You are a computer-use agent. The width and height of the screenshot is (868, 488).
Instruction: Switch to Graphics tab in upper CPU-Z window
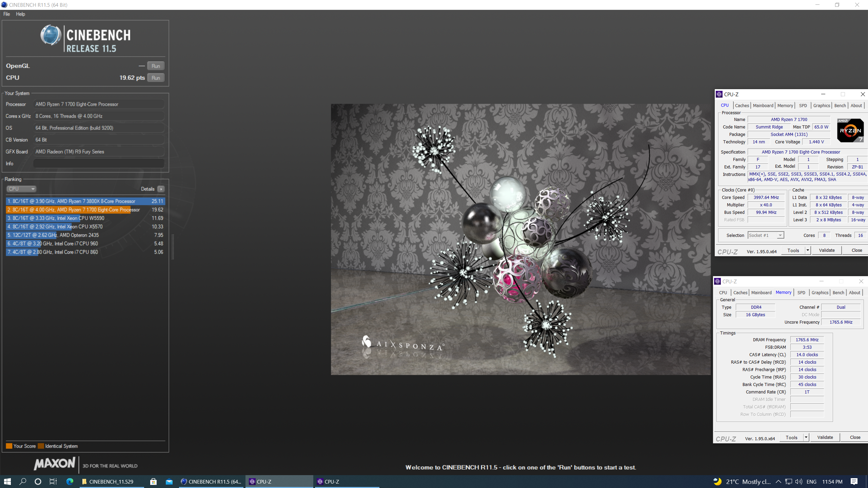pos(822,105)
